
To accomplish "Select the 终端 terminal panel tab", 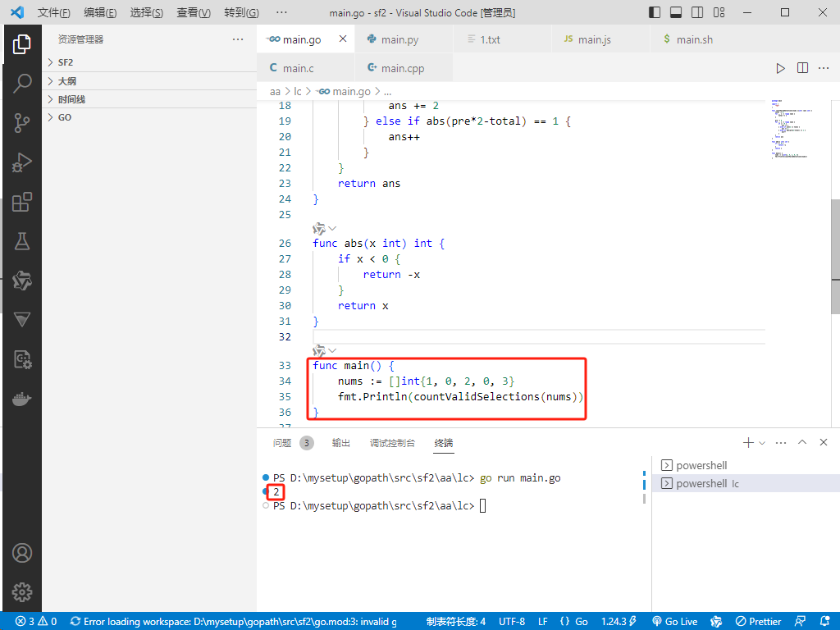I will tap(444, 443).
